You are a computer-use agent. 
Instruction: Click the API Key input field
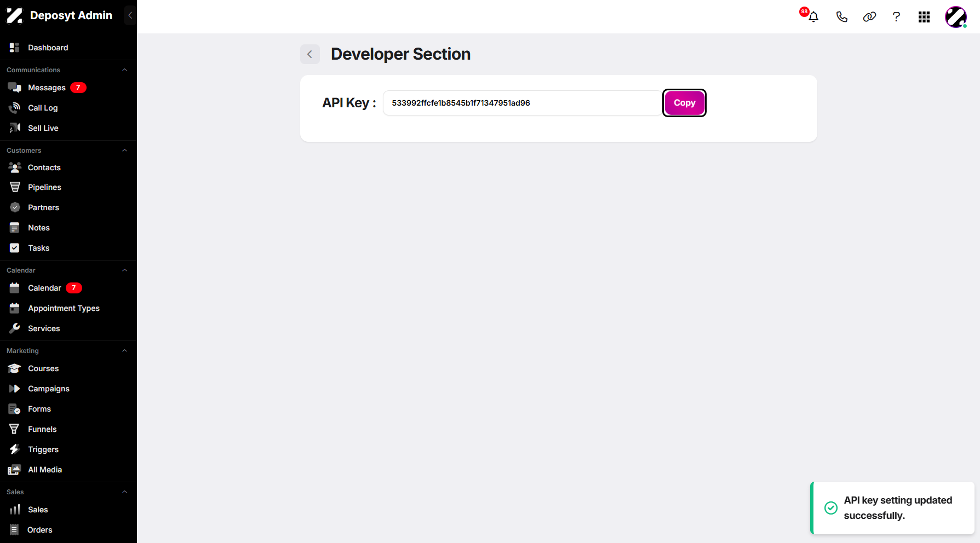point(522,103)
